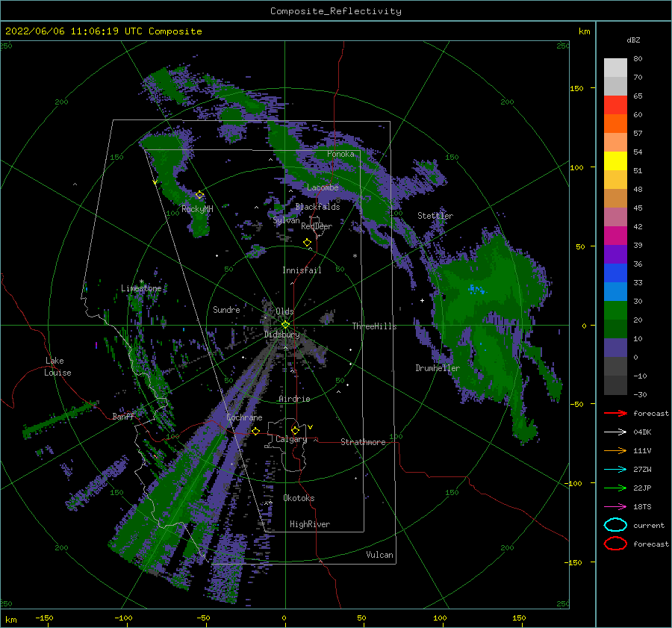Click the -150 value on bottom axis
The height and width of the screenshot is (628, 672).
44,618
